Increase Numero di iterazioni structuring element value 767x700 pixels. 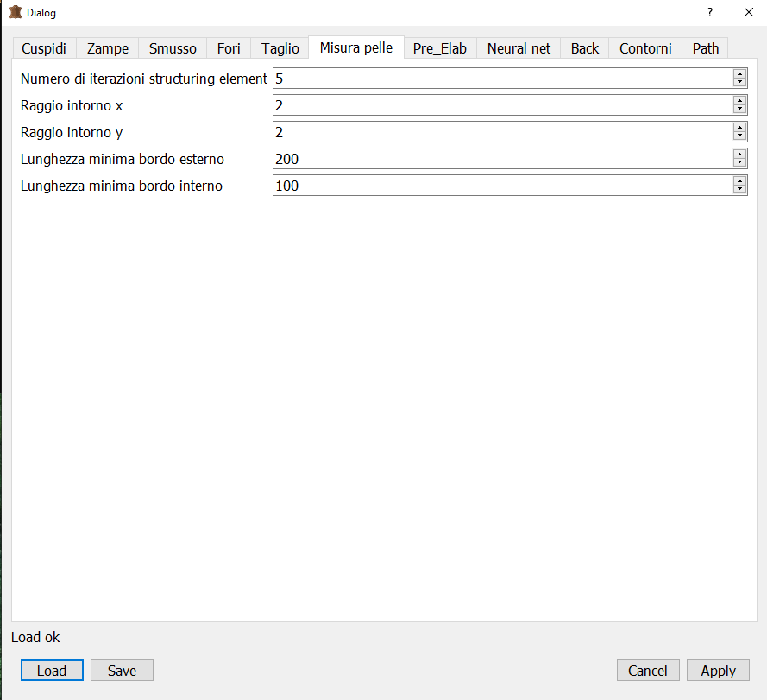739,73
